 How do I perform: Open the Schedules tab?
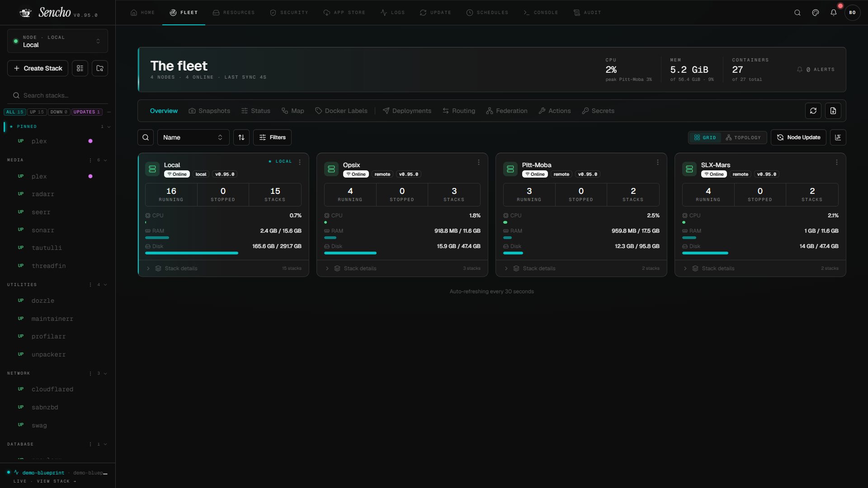click(x=487, y=13)
